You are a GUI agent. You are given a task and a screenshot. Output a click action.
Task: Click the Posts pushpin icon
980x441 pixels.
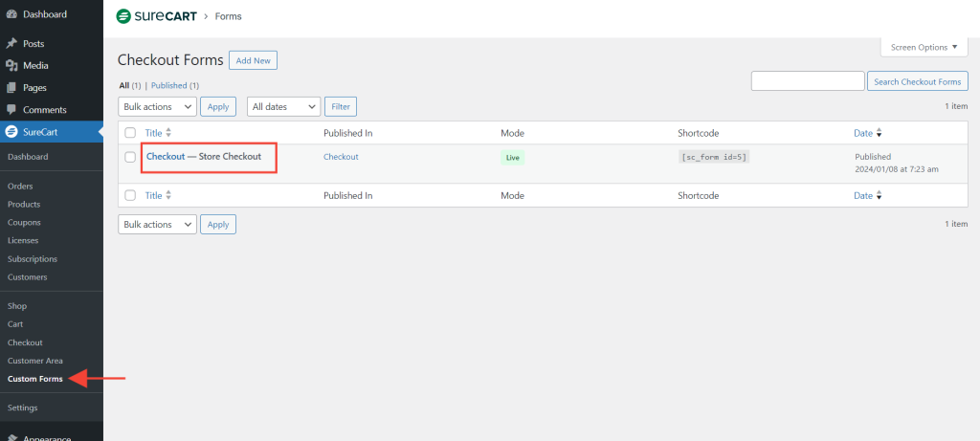click(11, 44)
